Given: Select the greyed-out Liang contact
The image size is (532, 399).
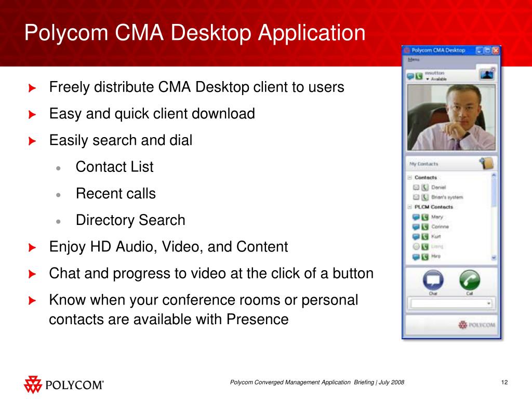Looking at the screenshot, I should 437,247.
